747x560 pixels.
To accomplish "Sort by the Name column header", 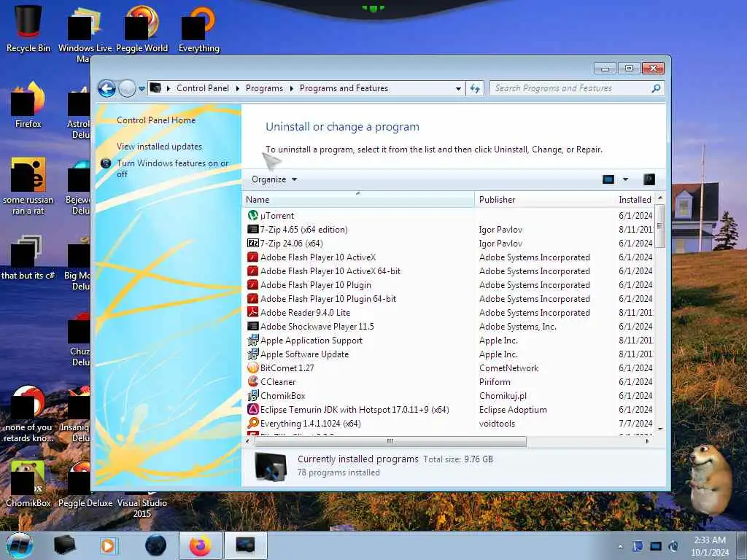I will tap(358, 200).
